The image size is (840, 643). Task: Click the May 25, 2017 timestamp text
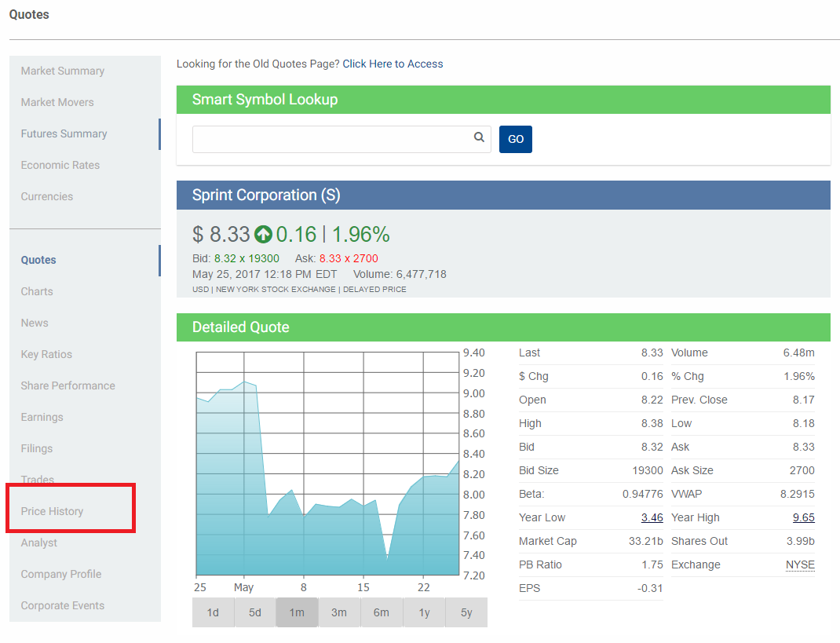[265, 274]
